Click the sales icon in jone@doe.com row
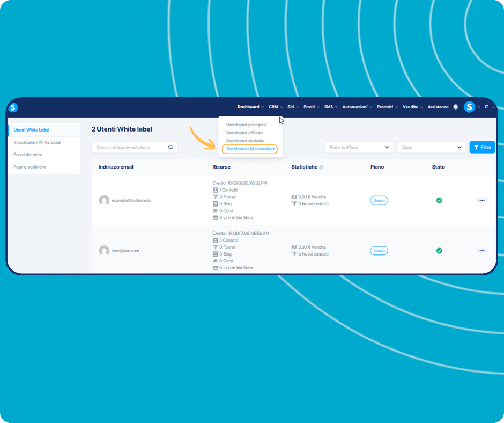The width and height of the screenshot is (504, 423). (x=294, y=247)
